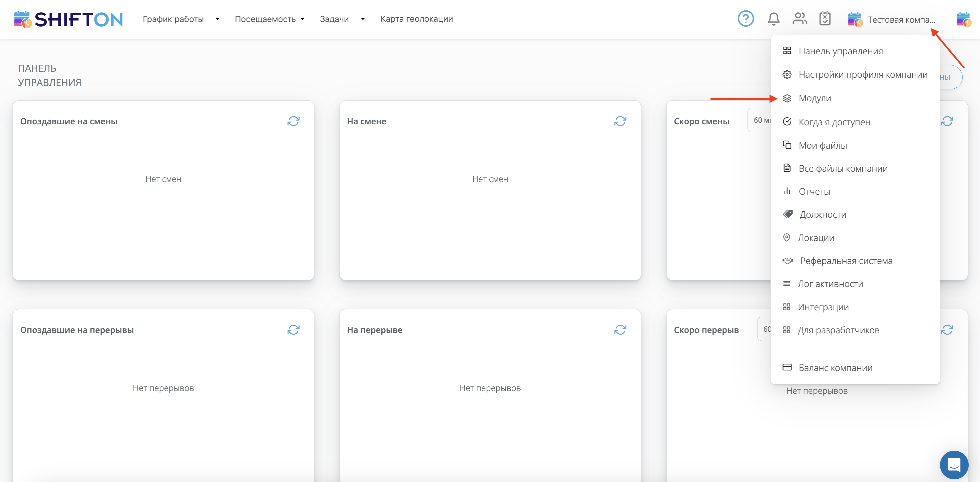980x482 pixels.
Task: Open the employees people icon
Action: click(800, 19)
